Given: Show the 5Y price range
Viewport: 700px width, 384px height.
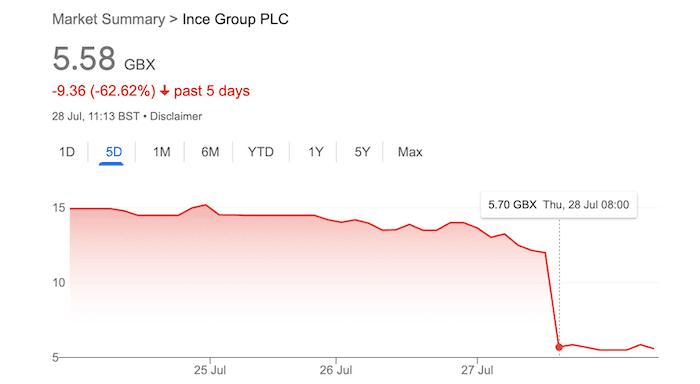Looking at the screenshot, I should point(362,152).
